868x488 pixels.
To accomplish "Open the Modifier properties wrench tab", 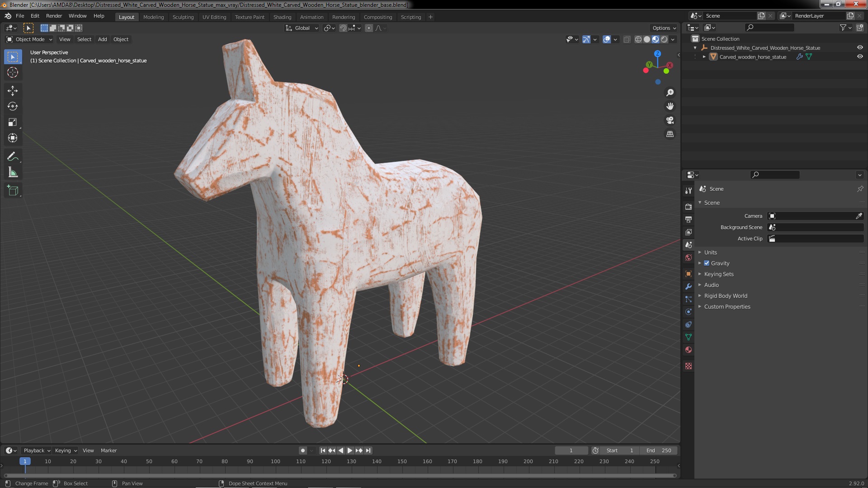I will [x=689, y=286].
